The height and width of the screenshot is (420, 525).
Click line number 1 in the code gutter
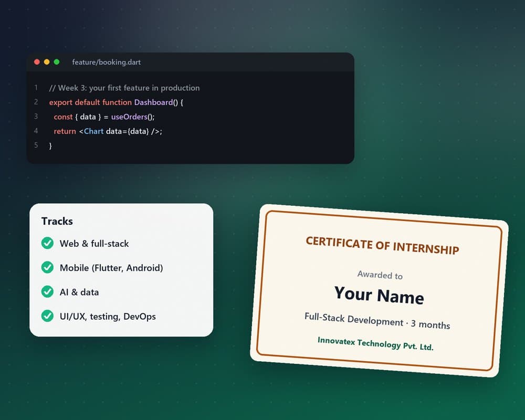(36, 88)
